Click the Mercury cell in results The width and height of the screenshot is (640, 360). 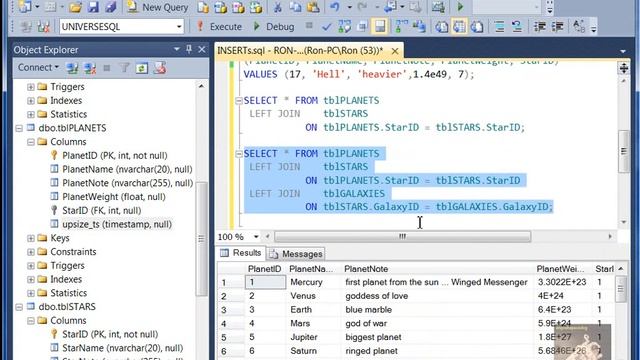point(313,282)
